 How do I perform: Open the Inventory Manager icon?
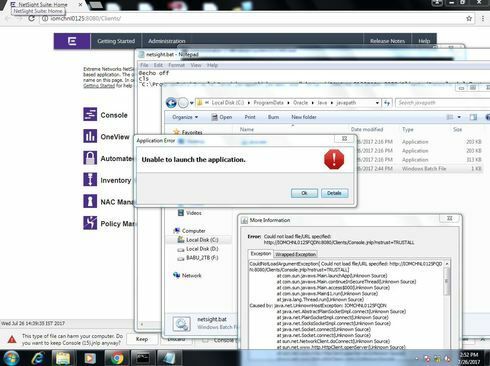[x=90, y=179]
